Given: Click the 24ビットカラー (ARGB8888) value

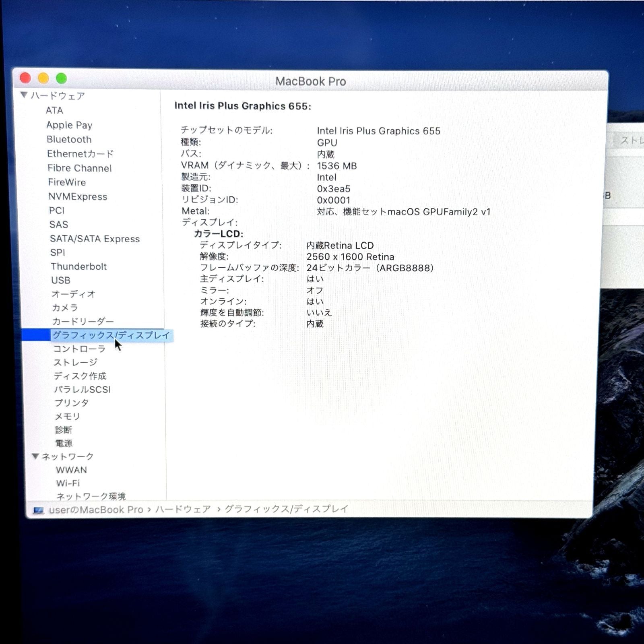Looking at the screenshot, I should (x=370, y=268).
